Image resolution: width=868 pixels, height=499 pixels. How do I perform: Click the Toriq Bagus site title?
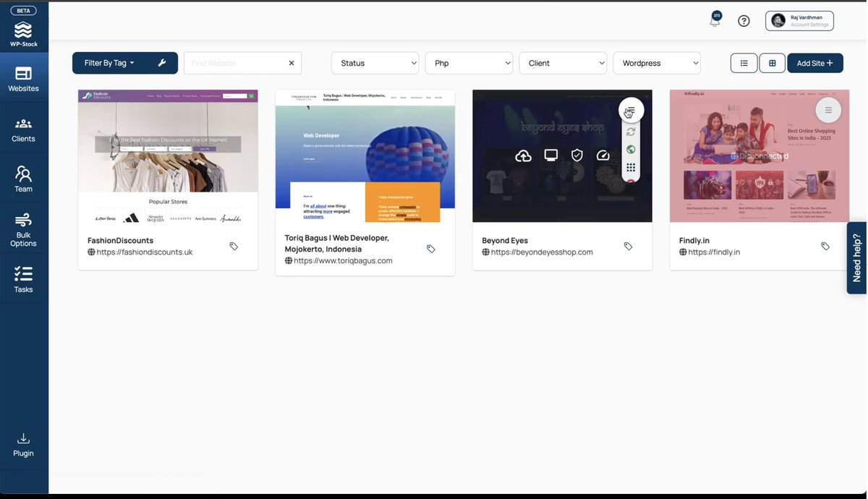coord(337,244)
